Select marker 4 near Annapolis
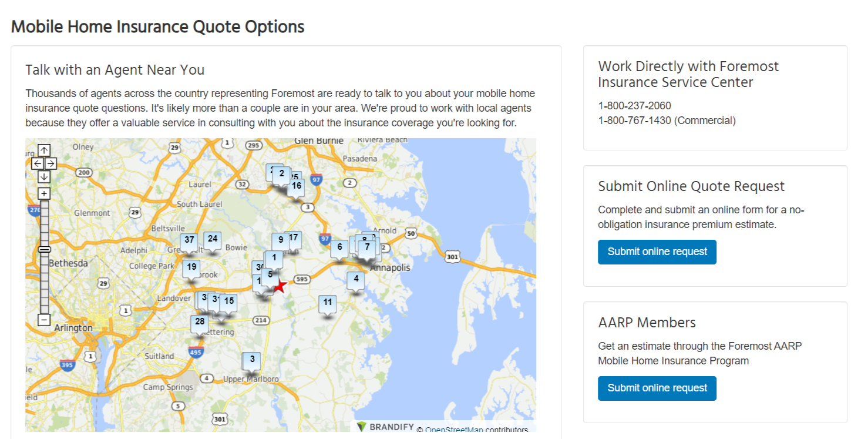 356,279
